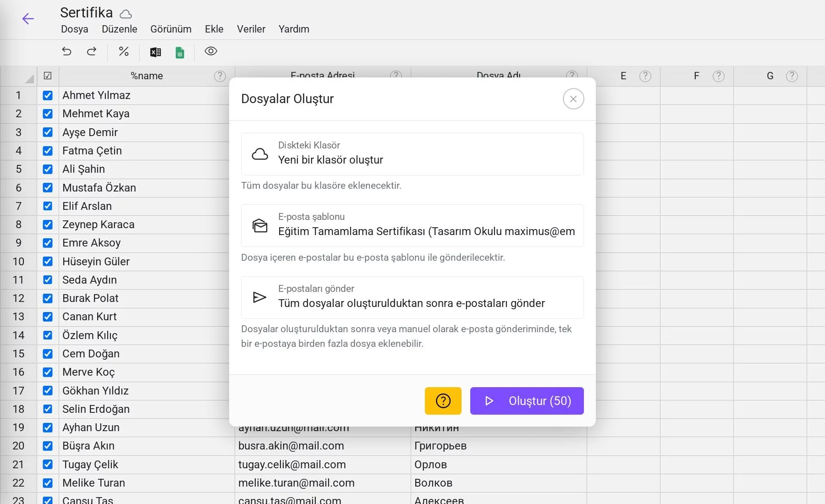Screen dimensions: 825x504
Task: Uncheck the row for Emre Aksoy
Action: pos(48,243)
